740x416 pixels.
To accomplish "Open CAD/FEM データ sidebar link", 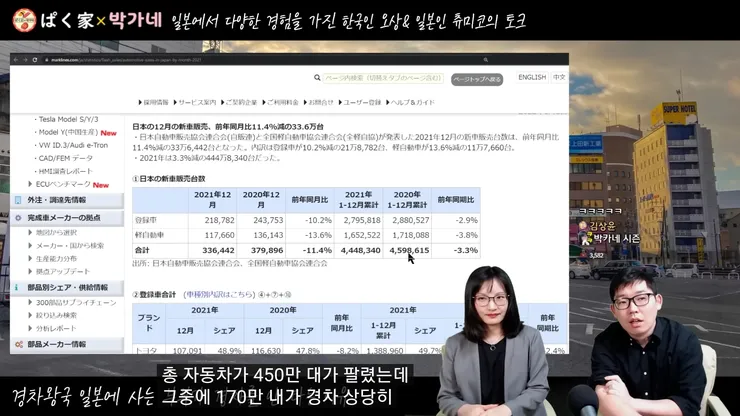I will point(66,158).
